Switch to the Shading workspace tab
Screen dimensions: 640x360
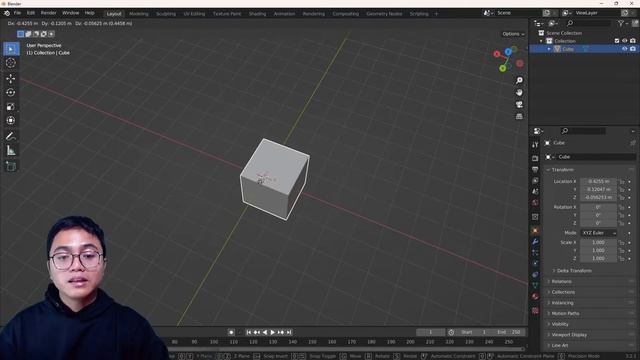coord(257,14)
